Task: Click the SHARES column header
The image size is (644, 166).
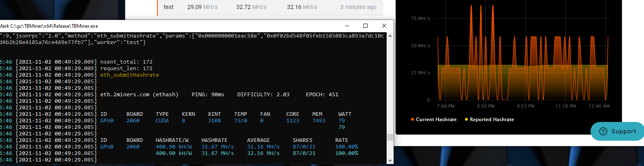Action: pos(303,140)
